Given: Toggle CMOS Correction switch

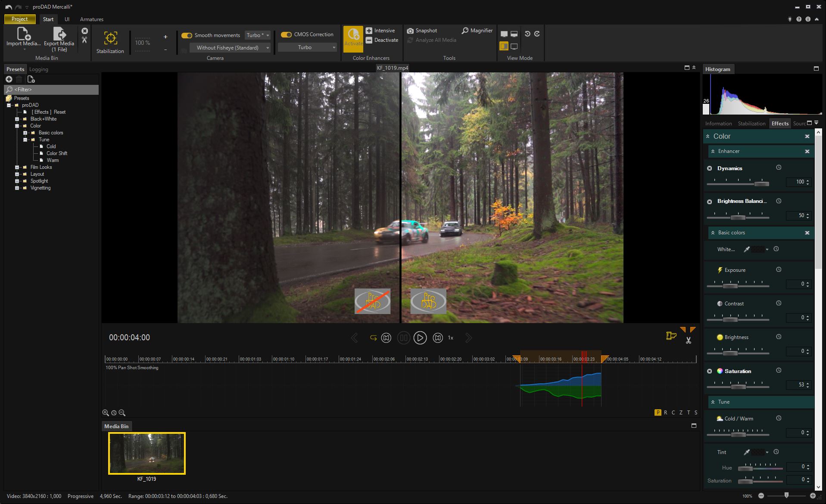Looking at the screenshot, I should point(286,34).
